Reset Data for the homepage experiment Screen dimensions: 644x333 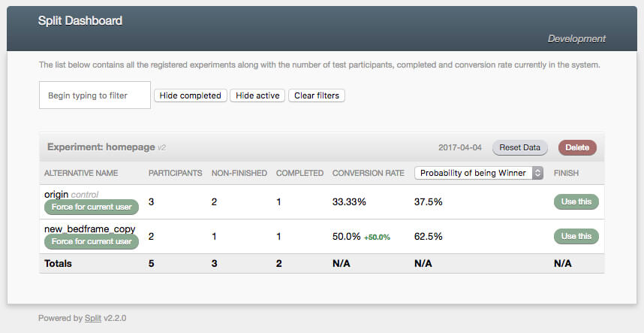click(520, 147)
